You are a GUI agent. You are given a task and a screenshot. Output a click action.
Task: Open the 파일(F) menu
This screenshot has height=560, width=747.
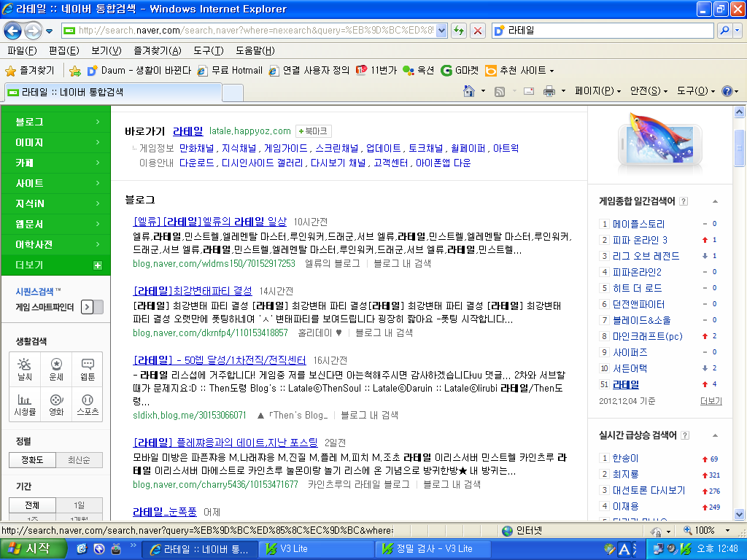point(22,50)
